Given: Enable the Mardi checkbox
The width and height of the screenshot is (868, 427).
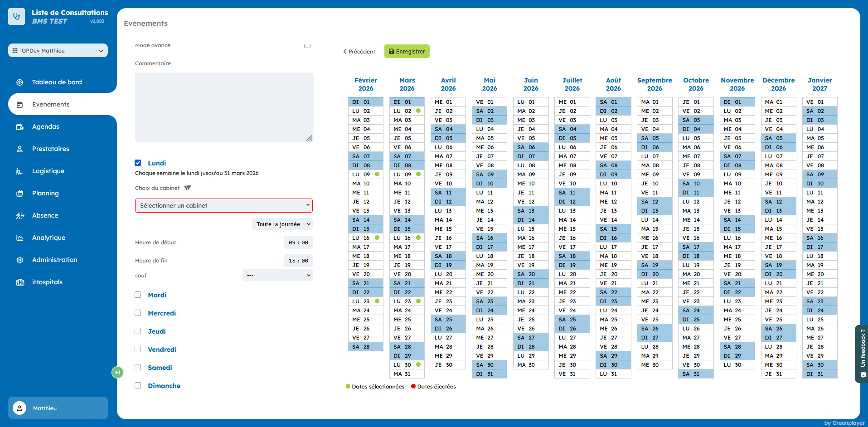Looking at the screenshot, I should click(x=138, y=295).
